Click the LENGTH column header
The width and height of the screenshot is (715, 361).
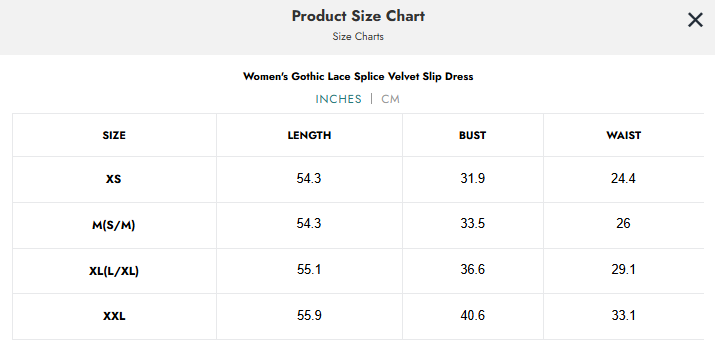pyautogui.click(x=309, y=135)
